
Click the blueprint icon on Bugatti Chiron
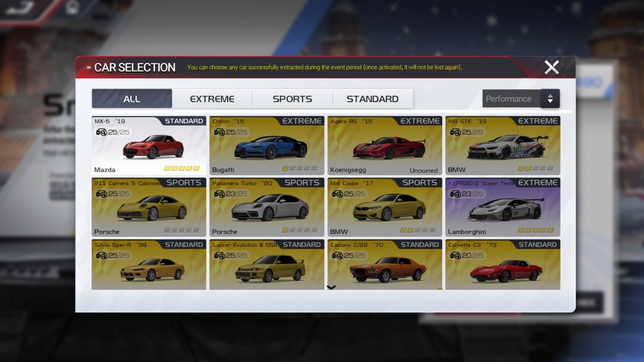(x=219, y=132)
